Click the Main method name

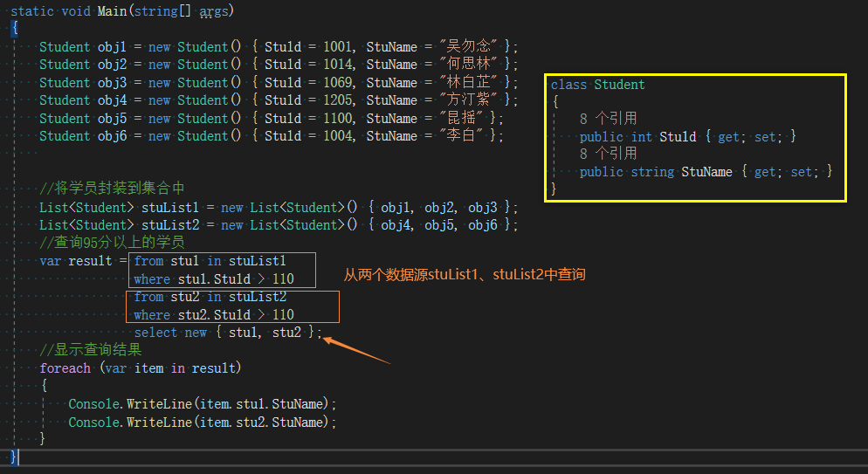[112, 11]
